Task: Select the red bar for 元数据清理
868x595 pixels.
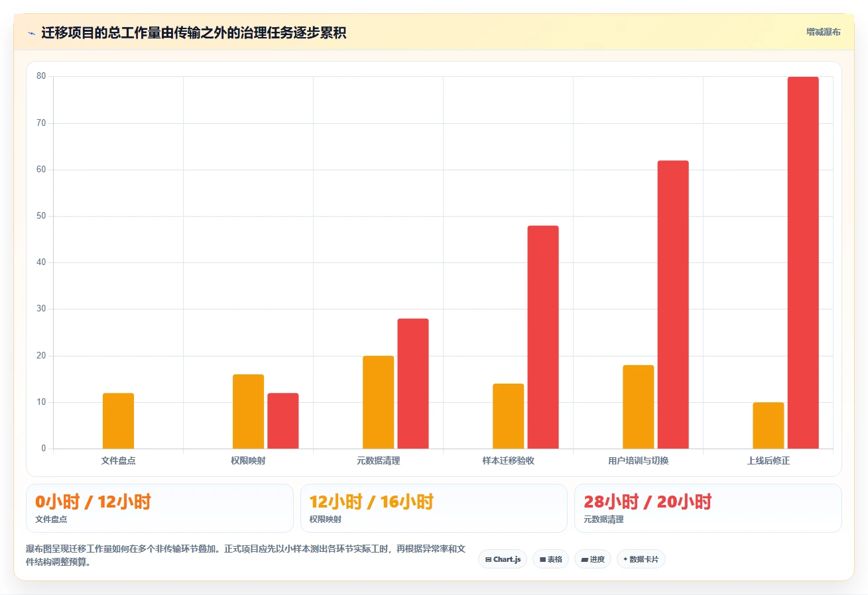Action: (413, 384)
